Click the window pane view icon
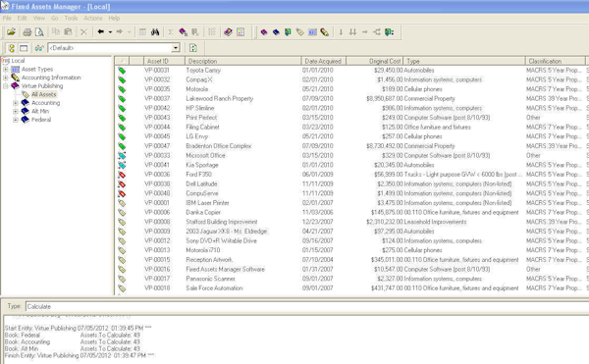This screenshot has width=589, height=364. click(24, 48)
